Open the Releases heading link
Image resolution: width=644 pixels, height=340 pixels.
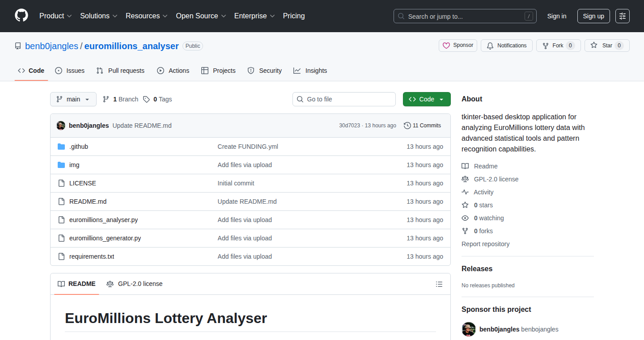[477, 269]
